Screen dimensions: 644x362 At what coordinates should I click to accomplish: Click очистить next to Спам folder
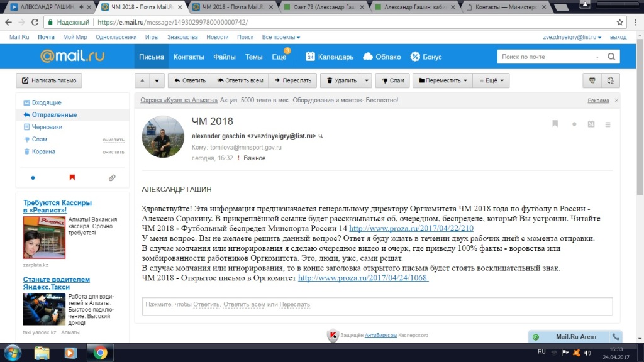tap(113, 140)
